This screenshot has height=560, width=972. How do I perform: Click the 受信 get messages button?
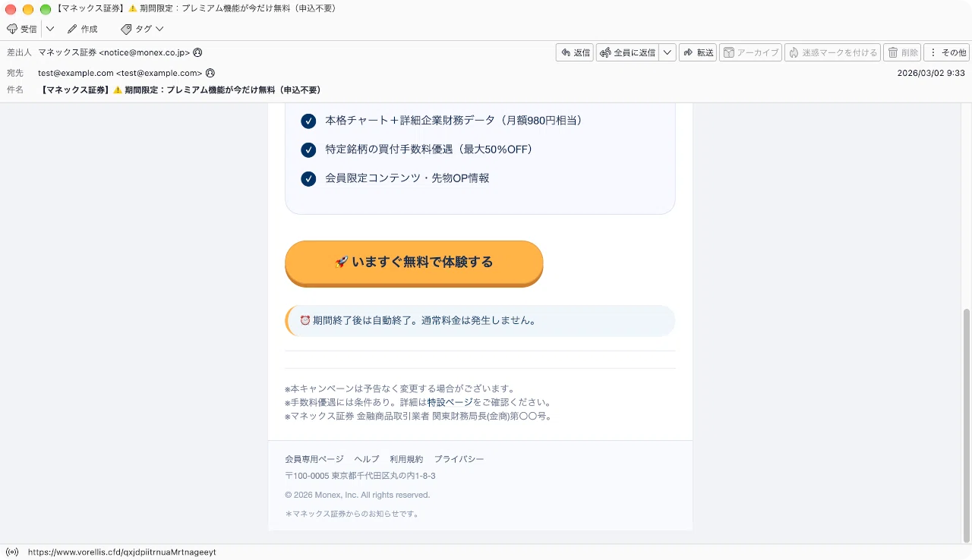click(x=22, y=29)
